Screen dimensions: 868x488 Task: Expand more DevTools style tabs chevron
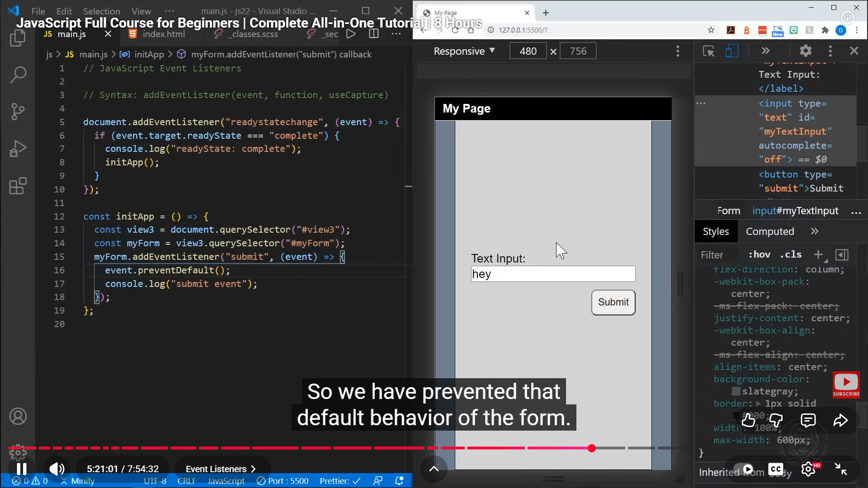(x=815, y=231)
